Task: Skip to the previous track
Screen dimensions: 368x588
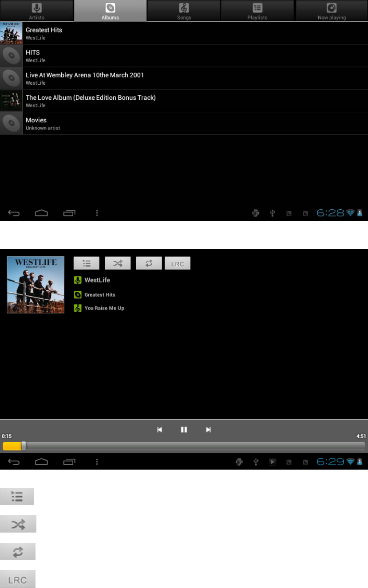Action: (159, 430)
